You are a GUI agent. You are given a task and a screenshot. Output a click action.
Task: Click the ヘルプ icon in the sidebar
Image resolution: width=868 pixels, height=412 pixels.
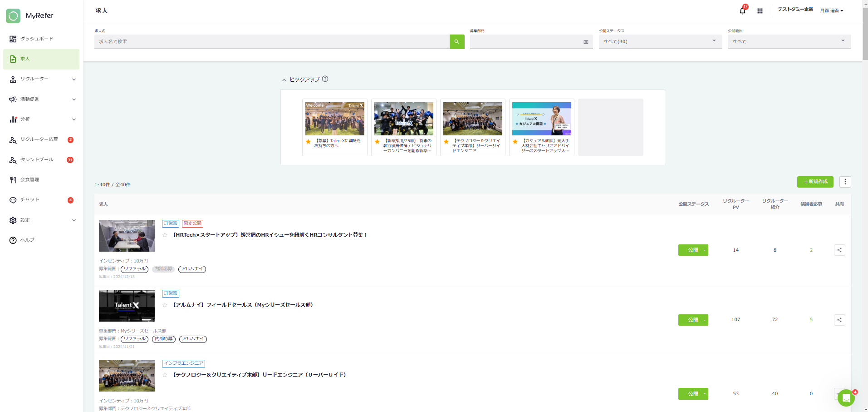point(13,240)
